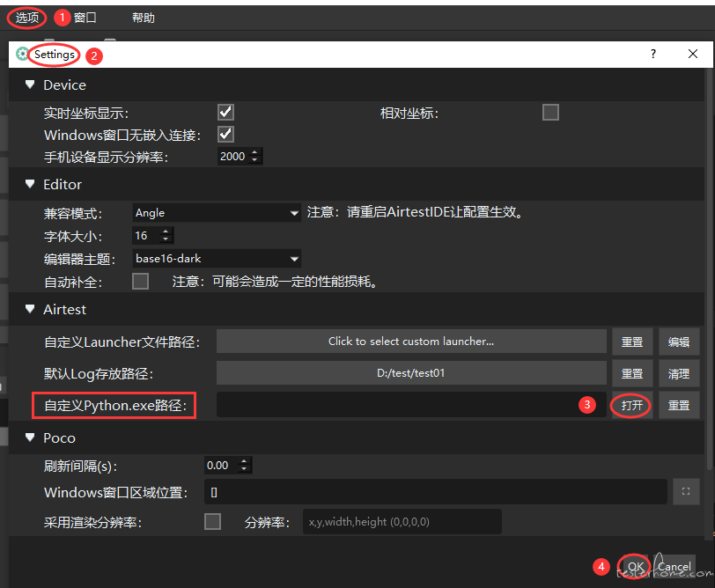This screenshot has height=588, width=715.
Task: Click 清理 button for Log path
Action: (x=679, y=374)
